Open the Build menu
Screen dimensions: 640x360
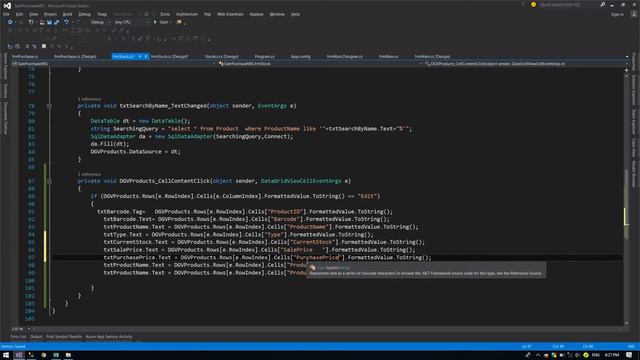click(x=67, y=14)
